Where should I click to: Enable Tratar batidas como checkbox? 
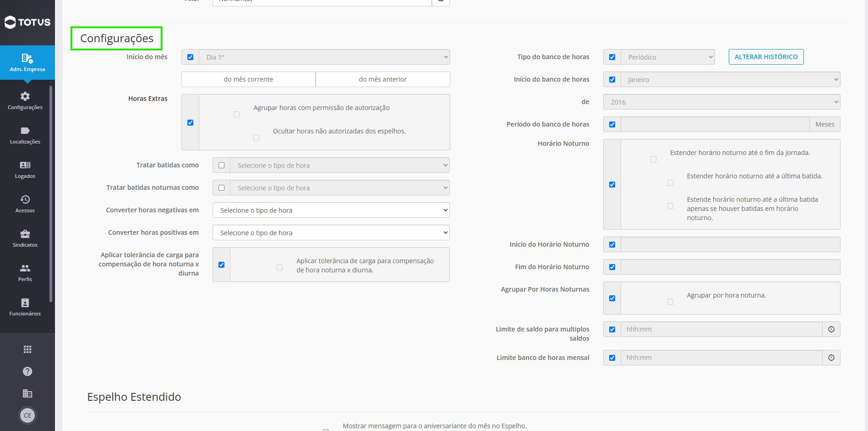(x=222, y=166)
